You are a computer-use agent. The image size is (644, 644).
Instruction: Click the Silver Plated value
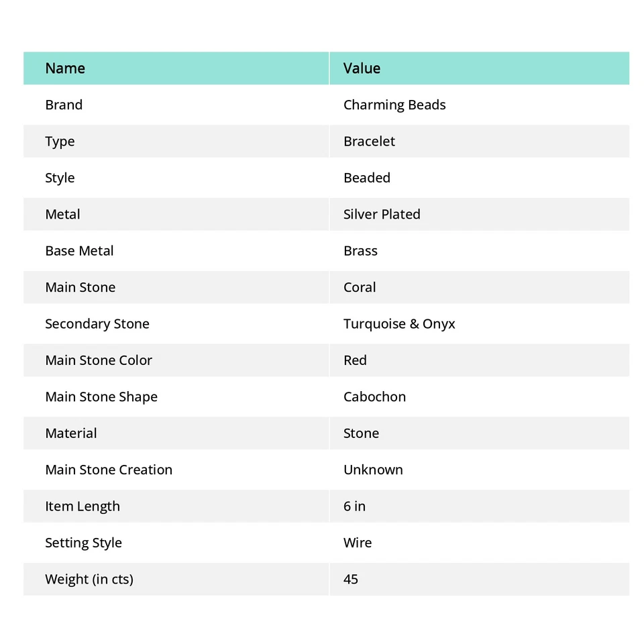click(382, 215)
